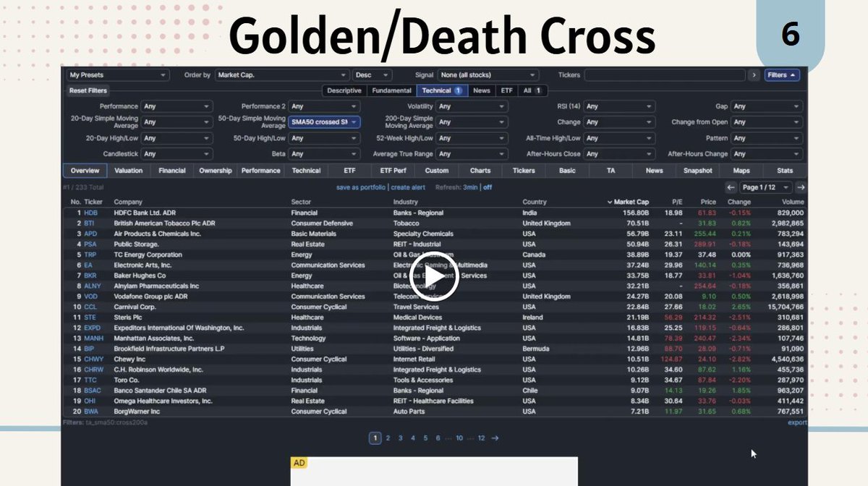Switch to the Descriptive filter tab

(x=344, y=90)
